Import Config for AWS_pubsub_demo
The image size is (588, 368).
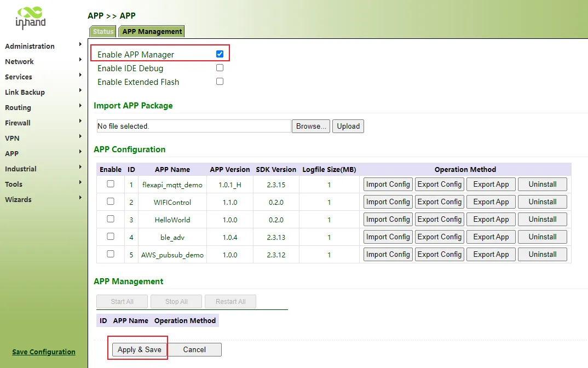[x=388, y=254]
